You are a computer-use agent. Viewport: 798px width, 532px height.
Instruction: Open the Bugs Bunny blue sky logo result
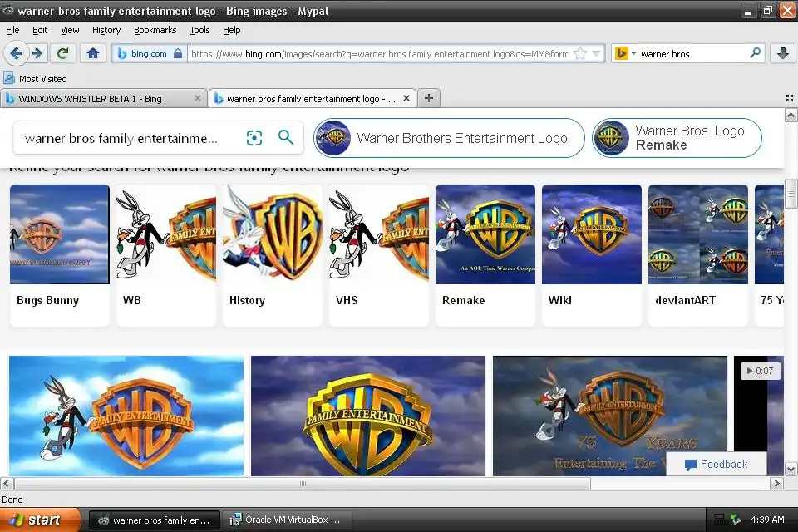pyautogui.click(x=126, y=416)
